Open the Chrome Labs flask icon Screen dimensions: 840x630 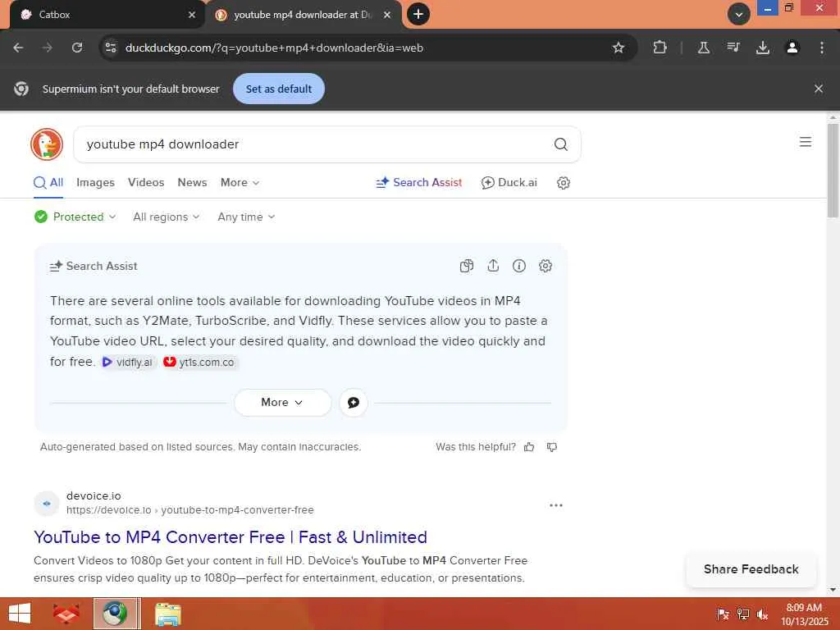[703, 48]
